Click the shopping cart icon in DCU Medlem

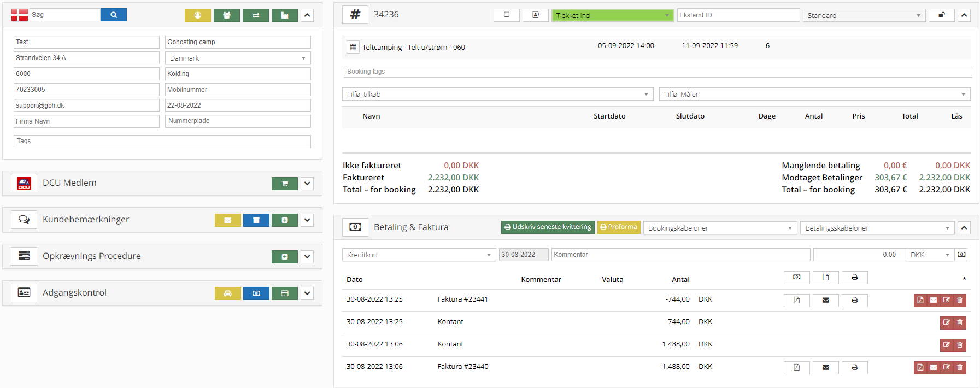pyautogui.click(x=284, y=184)
